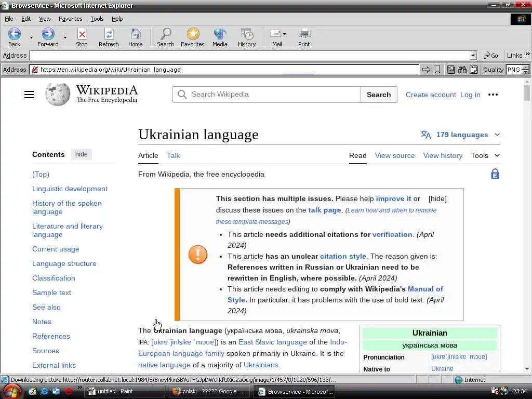
Task: Stop page loading with the Stop icon
Action: [82, 34]
